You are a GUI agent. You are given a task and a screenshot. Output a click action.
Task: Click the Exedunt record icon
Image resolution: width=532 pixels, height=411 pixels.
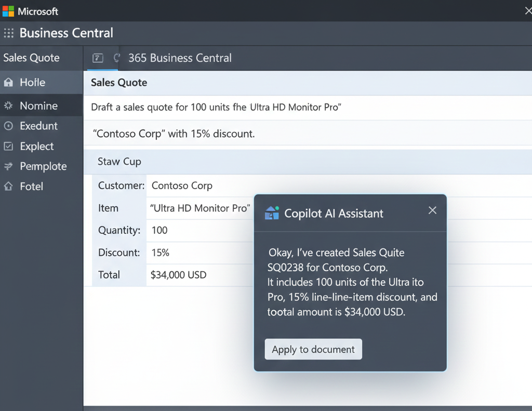[7, 126]
